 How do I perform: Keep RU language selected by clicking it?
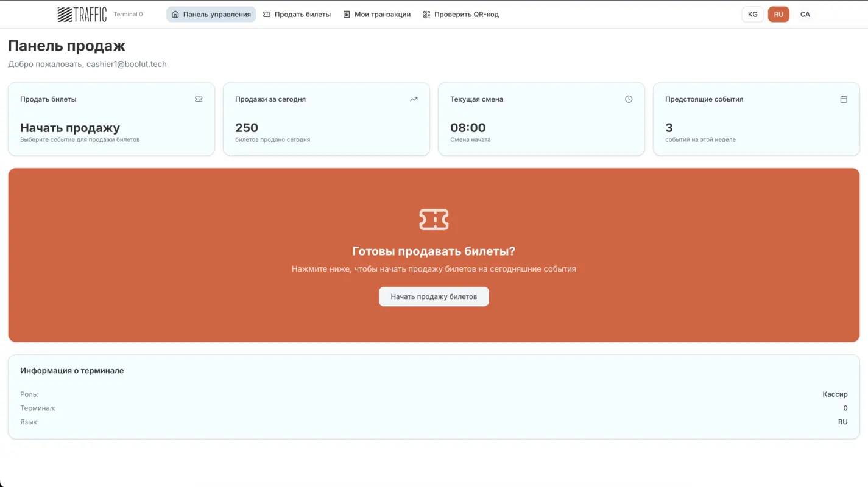coord(778,13)
